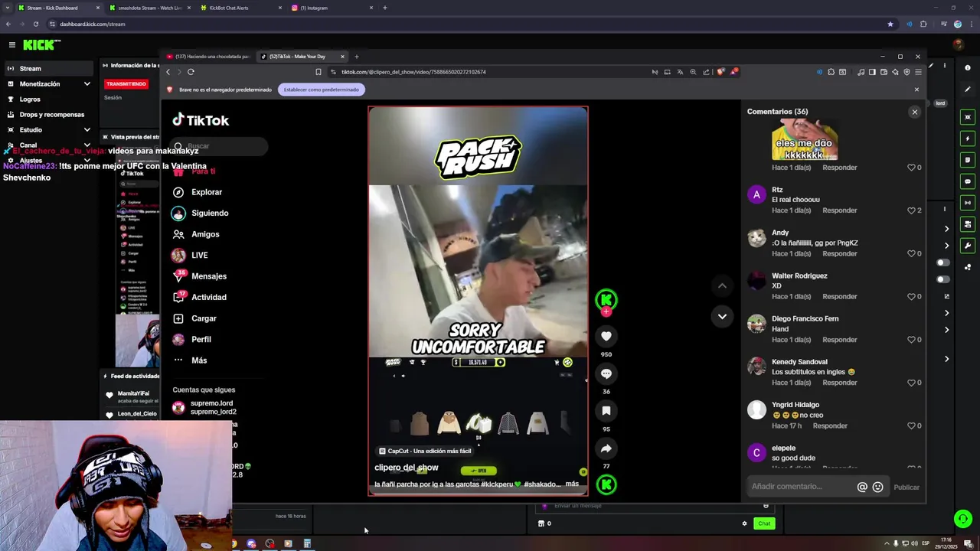Insert a mention with the @ icon

click(862, 487)
